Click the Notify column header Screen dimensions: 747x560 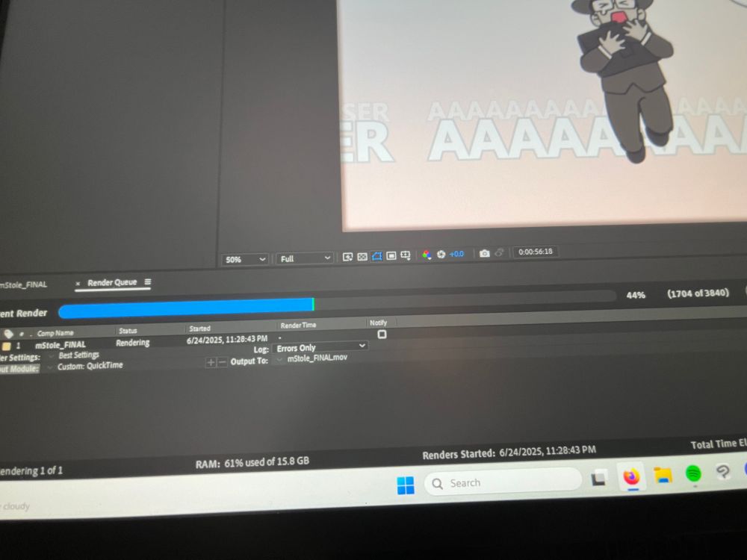pos(378,323)
